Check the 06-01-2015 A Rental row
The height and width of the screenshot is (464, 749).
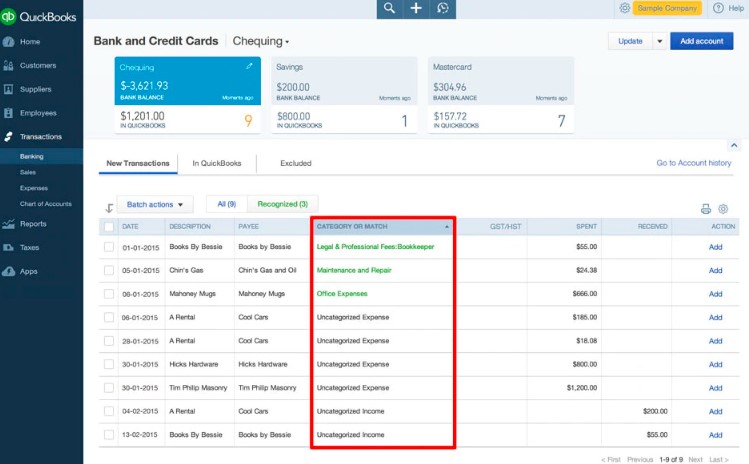pos(109,317)
